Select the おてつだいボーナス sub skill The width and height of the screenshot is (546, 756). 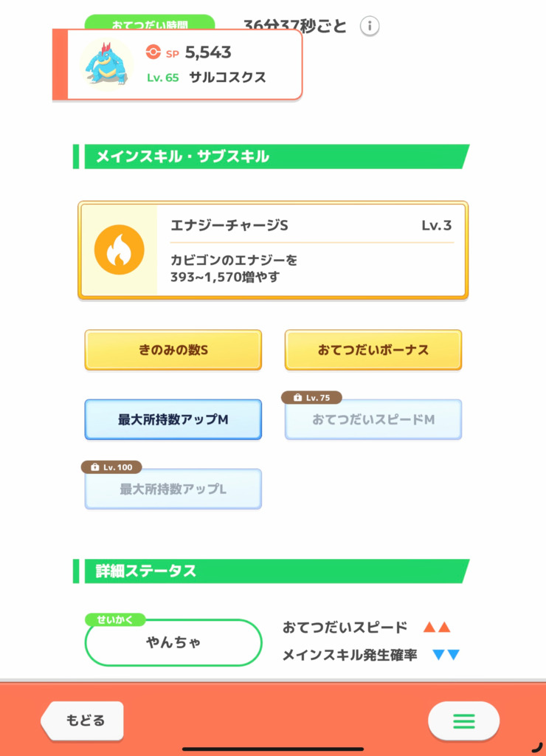click(x=373, y=350)
